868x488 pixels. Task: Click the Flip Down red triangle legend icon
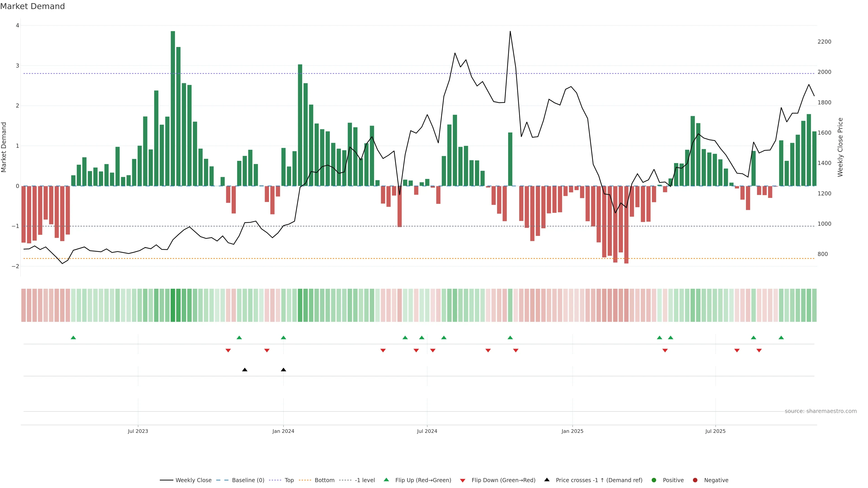tap(462, 480)
